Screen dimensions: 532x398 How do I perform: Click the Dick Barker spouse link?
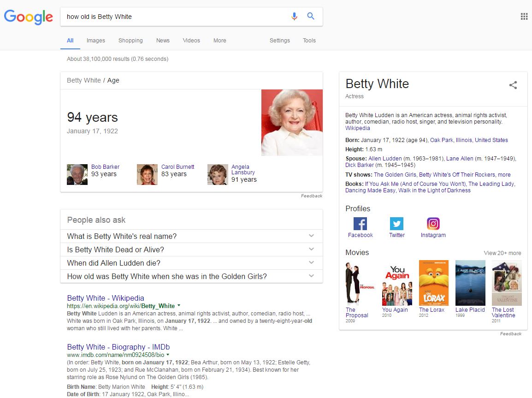(x=360, y=165)
